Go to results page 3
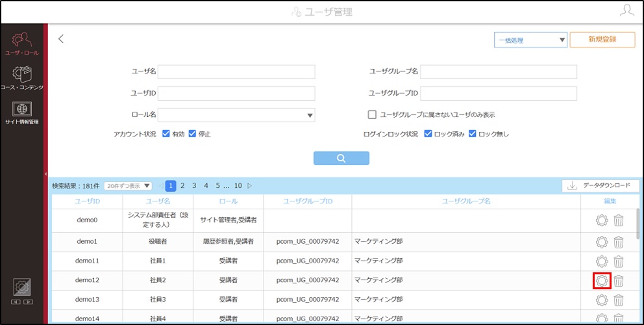This screenshot has height=325, width=644. (194, 186)
